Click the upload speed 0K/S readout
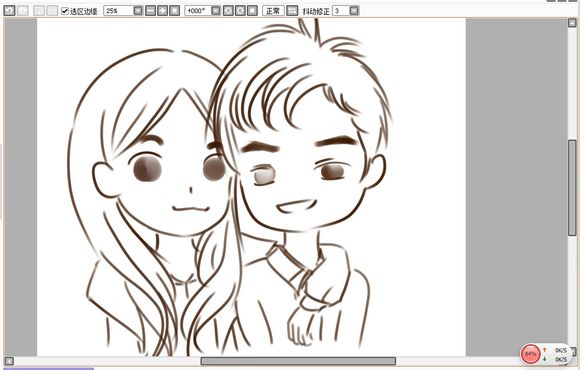Image resolution: width=580 pixels, height=370 pixels. point(561,350)
